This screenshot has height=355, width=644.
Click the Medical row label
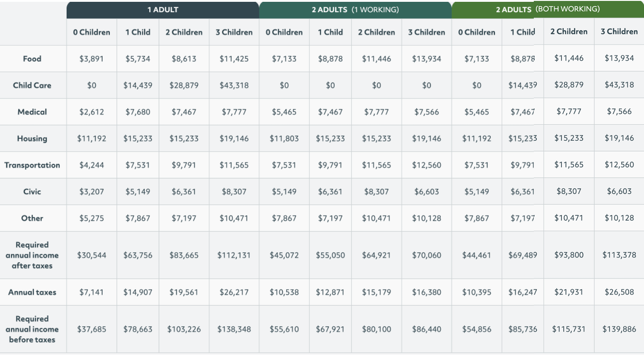(x=32, y=112)
